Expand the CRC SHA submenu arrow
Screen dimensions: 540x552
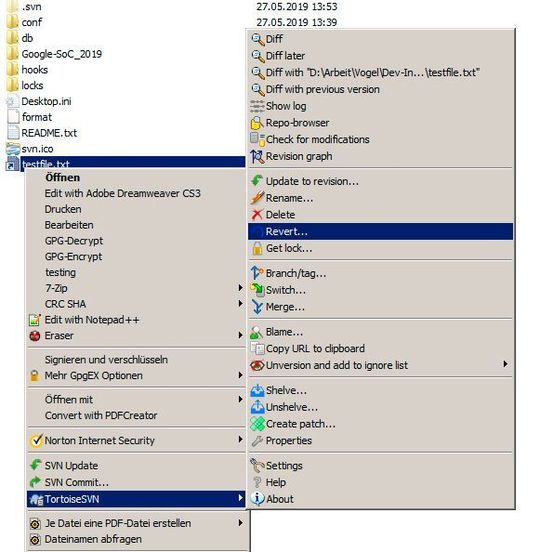pos(240,303)
